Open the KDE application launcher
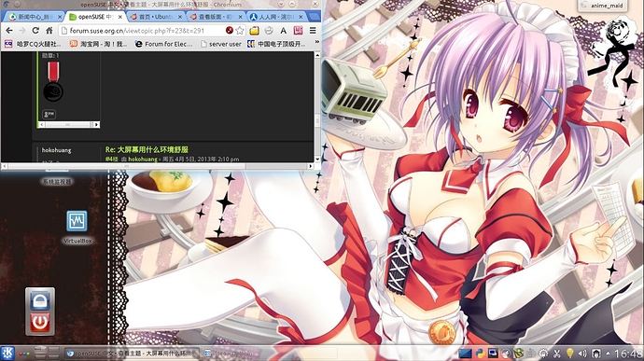 [7, 353]
